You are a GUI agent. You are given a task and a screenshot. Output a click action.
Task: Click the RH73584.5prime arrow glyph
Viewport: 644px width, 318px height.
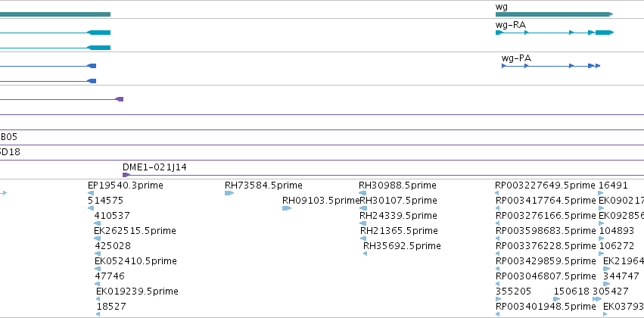[x=229, y=193]
